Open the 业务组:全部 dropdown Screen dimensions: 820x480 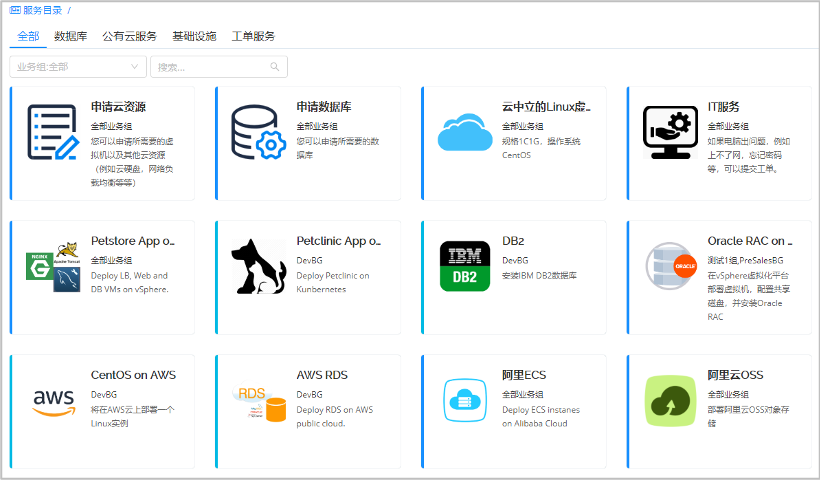[78, 67]
